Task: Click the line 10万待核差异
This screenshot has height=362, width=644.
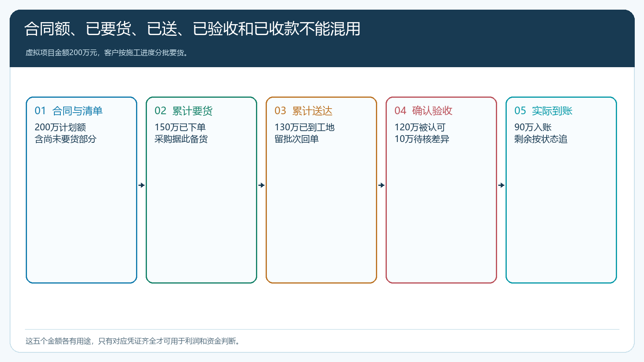Action: click(x=422, y=139)
